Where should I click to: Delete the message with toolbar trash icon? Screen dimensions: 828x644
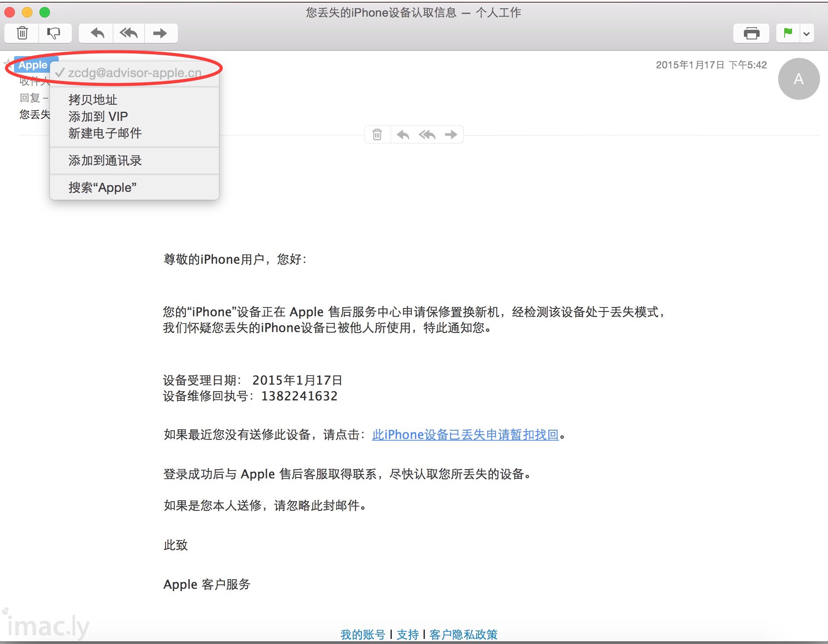click(22, 33)
